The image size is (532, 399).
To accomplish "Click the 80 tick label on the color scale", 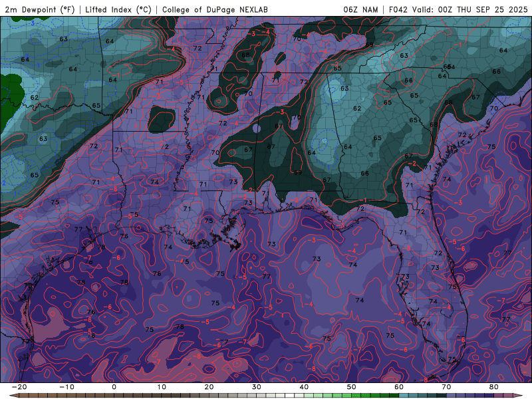I will pos(494,387).
